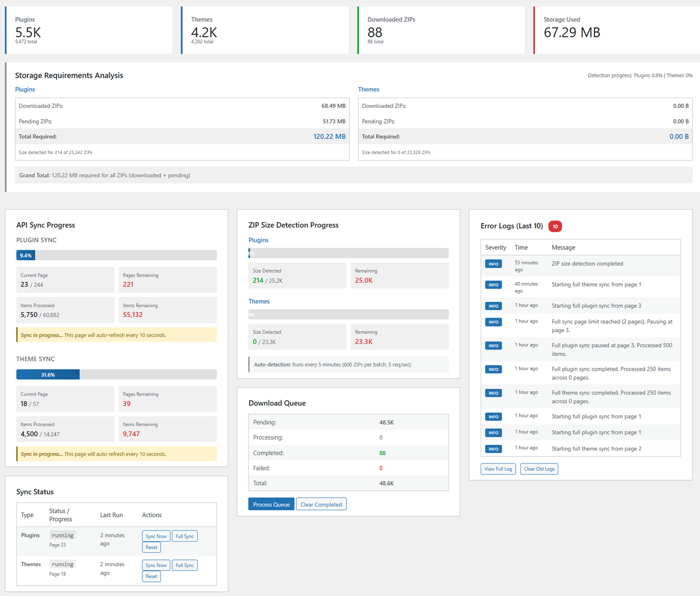Click the Message column header in Error Logs
This screenshot has width=700, height=596.
pyautogui.click(x=563, y=248)
